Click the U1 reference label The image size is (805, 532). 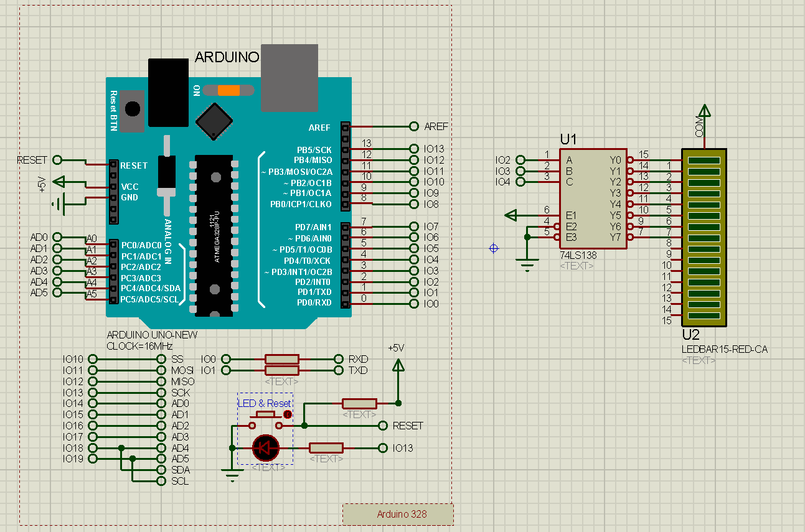(x=569, y=139)
